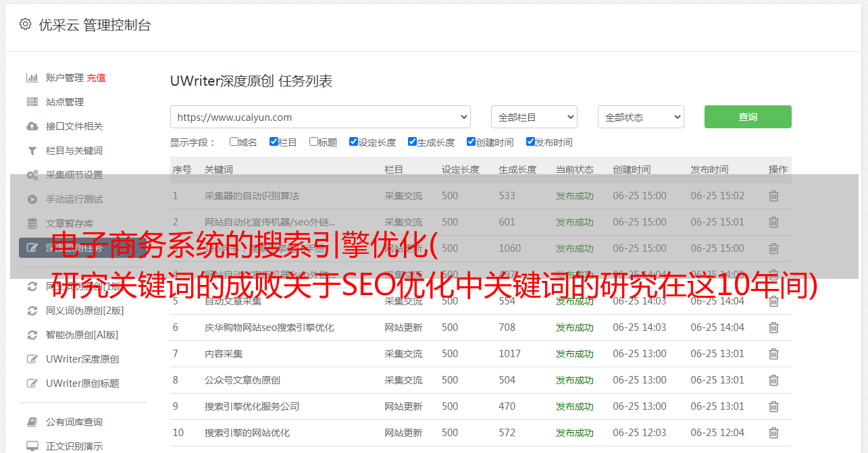Click the trash icon for 搜索引擎的网站优化
The image size is (868, 453).
click(774, 433)
